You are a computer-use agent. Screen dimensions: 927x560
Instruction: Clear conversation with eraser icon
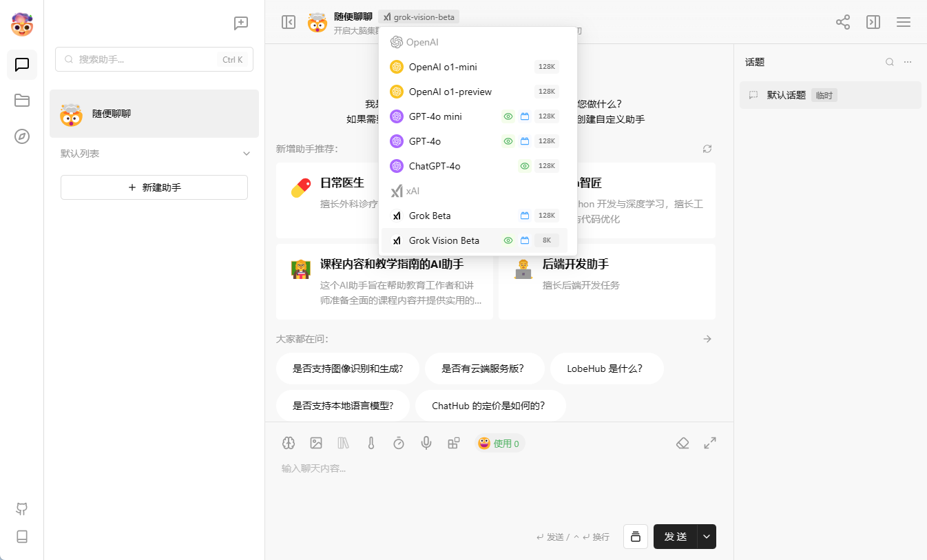click(683, 443)
